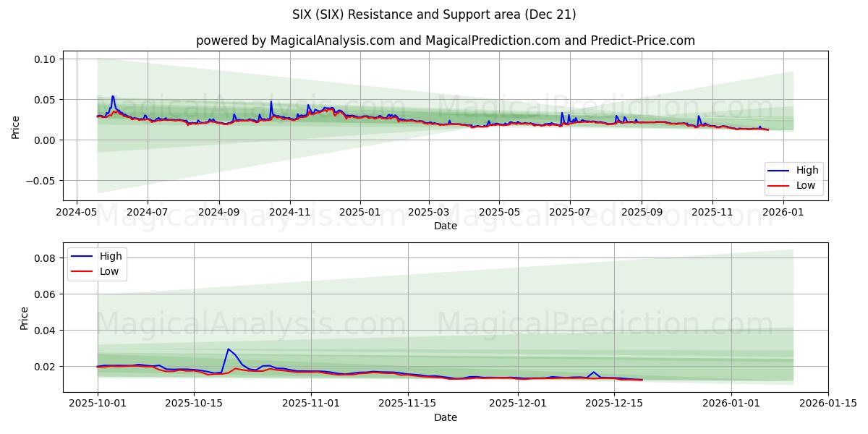Click the blue High legend marker in bottom chart

coord(83,255)
